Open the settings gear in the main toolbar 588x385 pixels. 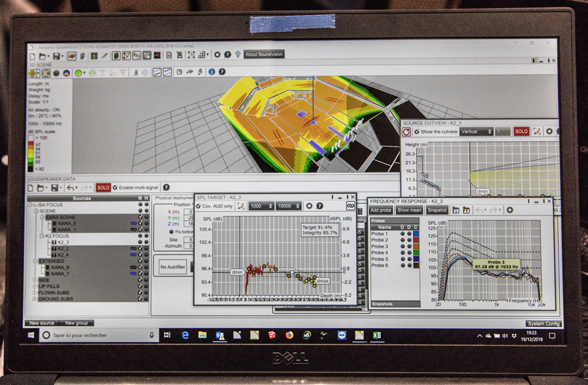coord(217,55)
